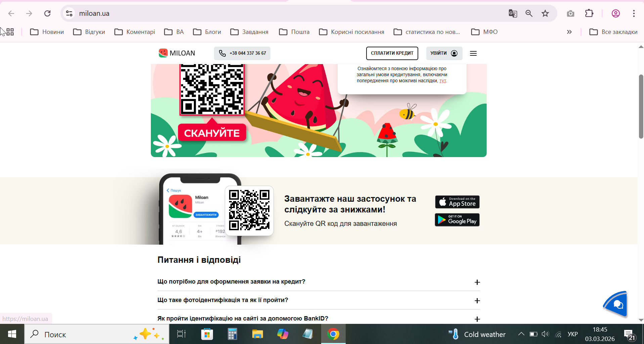This screenshot has width=644, height=344.
Task: Open the Chrome profile avatar
Action: click(x=616, y=13)
